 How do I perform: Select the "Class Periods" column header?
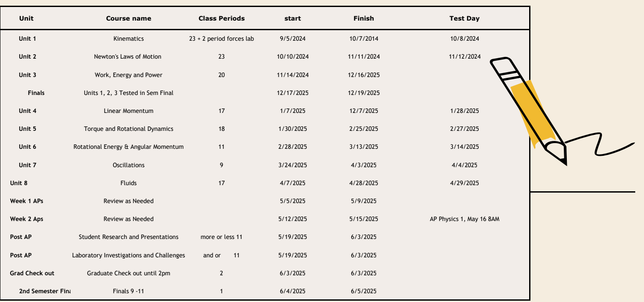[x=221, y=18]
